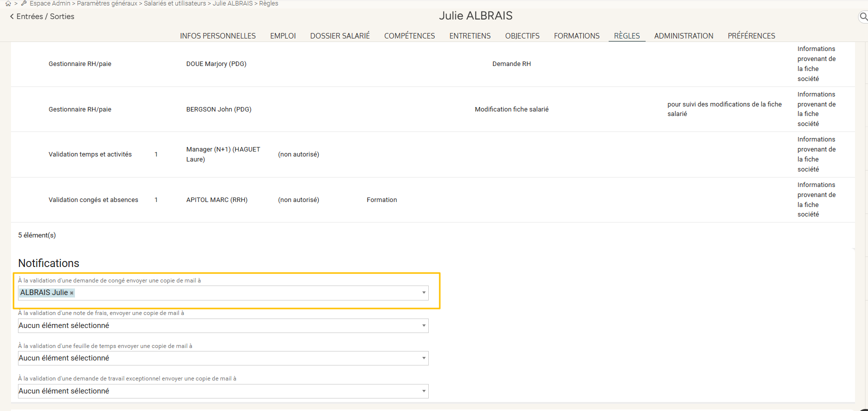Open the PRÉFÉRENCES tab
The image size is (868, 411).
[x=751, y=36]
